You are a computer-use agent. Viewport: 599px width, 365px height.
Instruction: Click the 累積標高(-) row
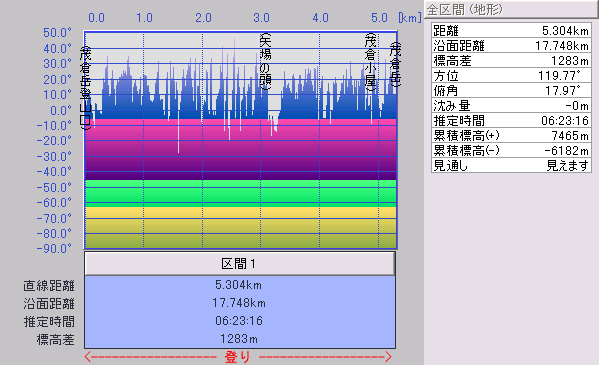511,150
